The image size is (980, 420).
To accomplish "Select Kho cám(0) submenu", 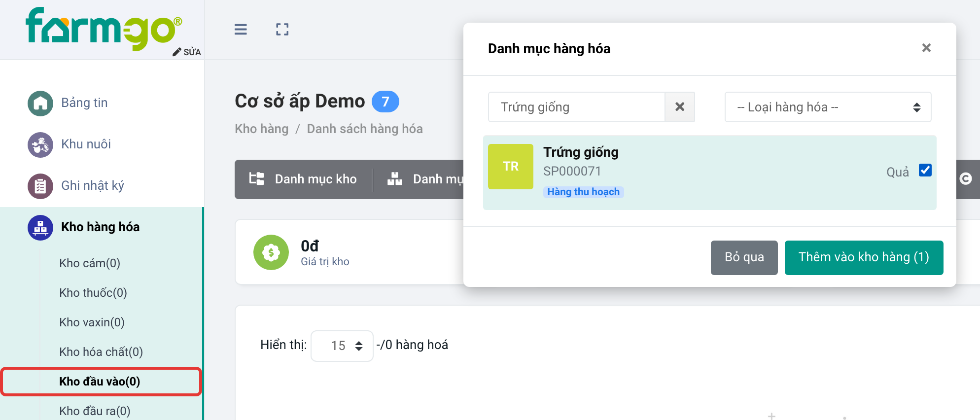I will click(x=90, y=263).
